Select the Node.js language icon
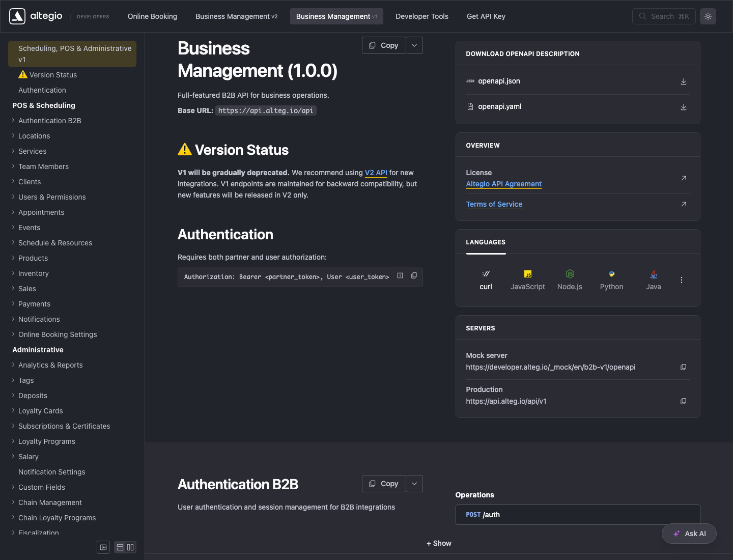Viewport: 733px width, 560px height. pos(570,274)
